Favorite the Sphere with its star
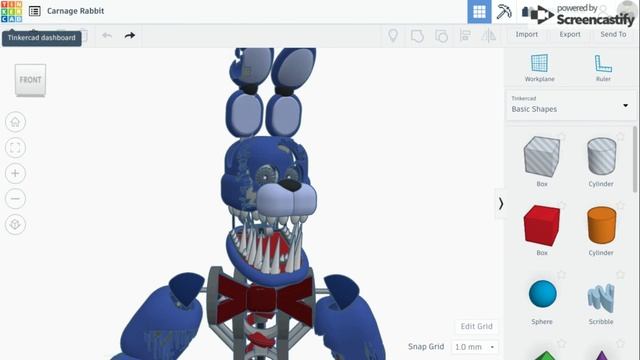Viewport: 640px width, 360px height. point(562,275)
